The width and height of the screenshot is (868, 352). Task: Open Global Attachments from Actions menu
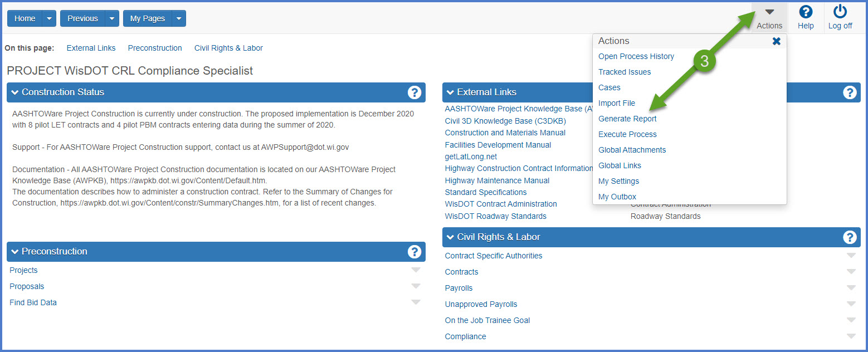[x=632, y=150]
